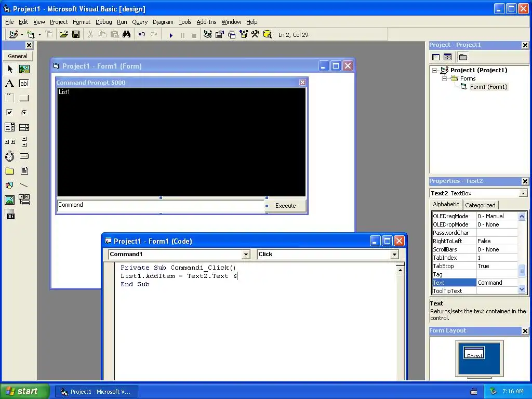
Task: Click View Code icon in Project panel
Action: coord(436,57)
